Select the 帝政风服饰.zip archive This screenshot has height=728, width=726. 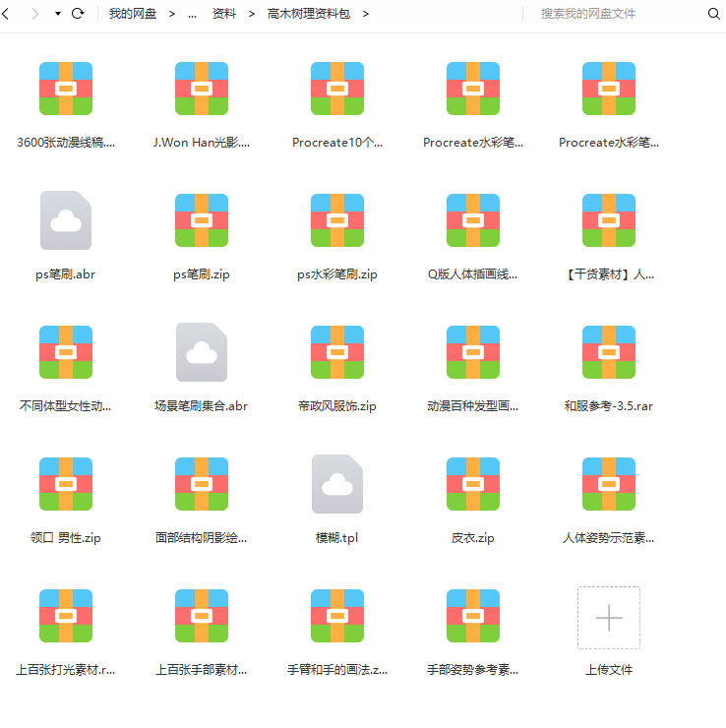coord(336,352)
